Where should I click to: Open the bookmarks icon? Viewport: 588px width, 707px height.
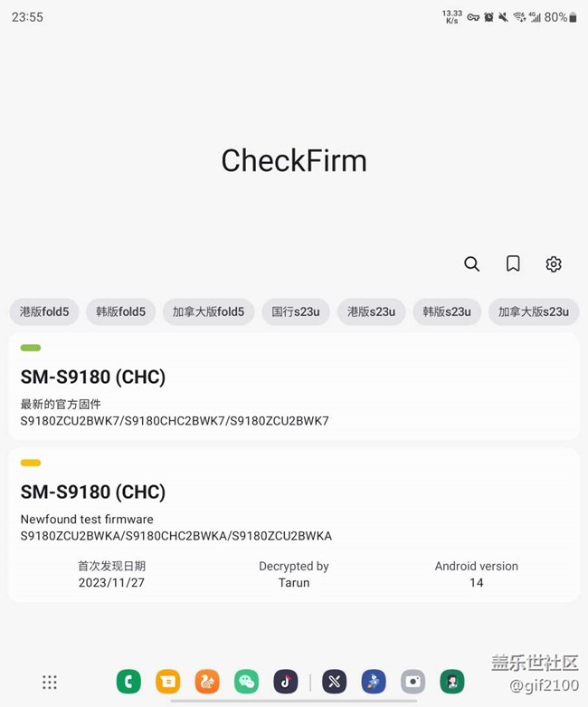click(513, 263)
